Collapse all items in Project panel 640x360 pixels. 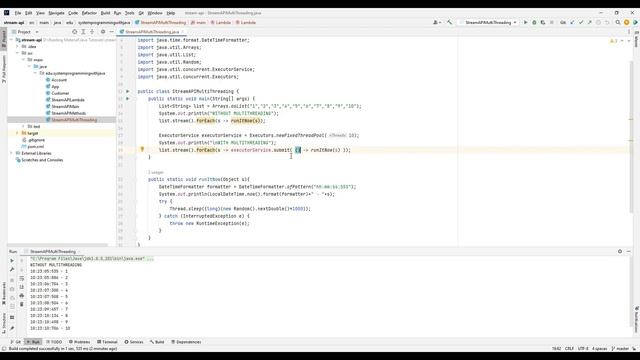point(92,31)
